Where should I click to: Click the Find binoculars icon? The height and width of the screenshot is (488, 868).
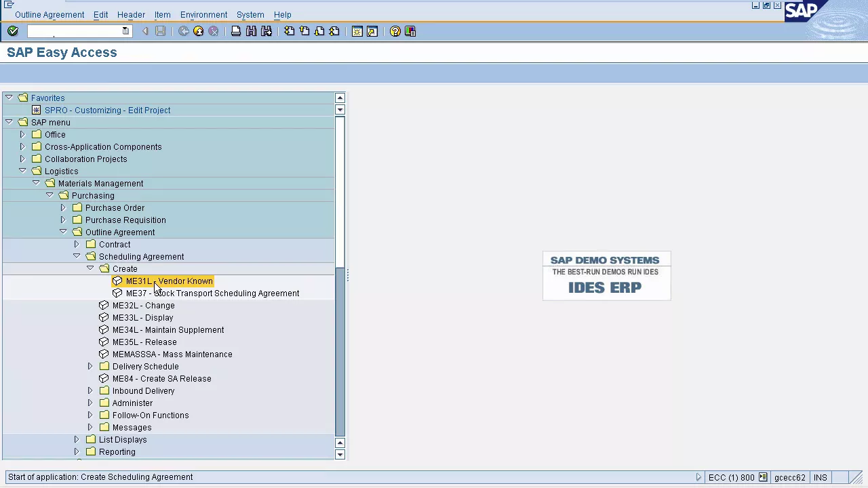coord(251,31)
